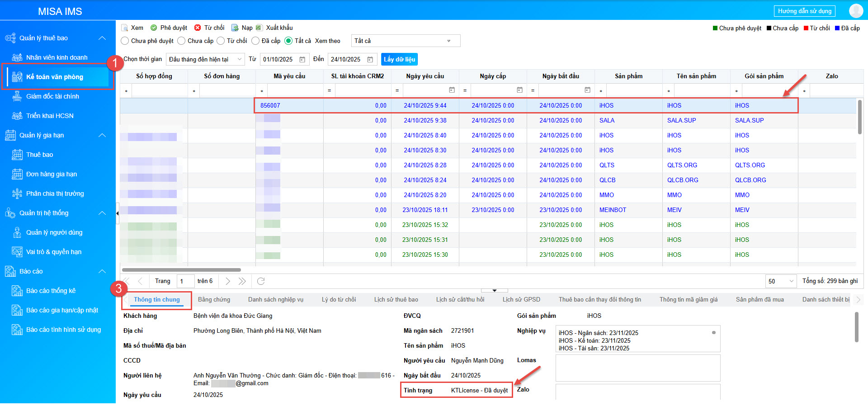The height and width of the screenshot is (406, 868).
Task: Click the green Phê duyệt approve icon
Action: [154, 28]
